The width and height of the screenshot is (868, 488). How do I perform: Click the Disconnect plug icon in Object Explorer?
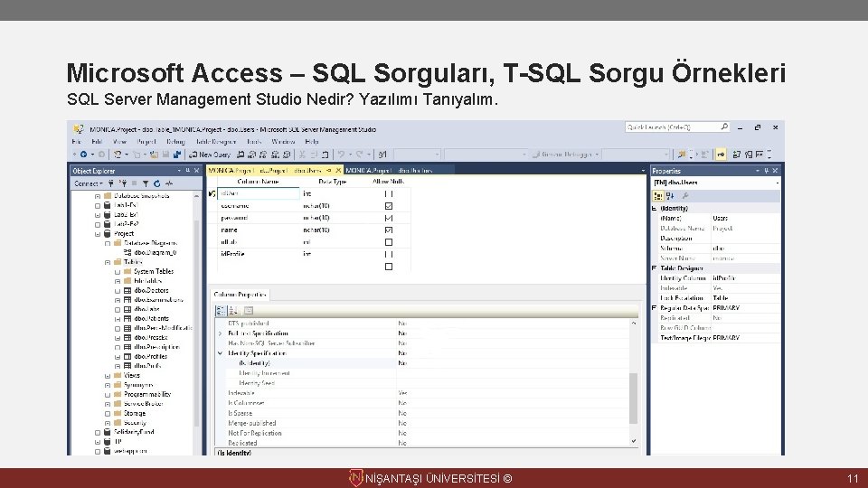[x=123, y=183]
